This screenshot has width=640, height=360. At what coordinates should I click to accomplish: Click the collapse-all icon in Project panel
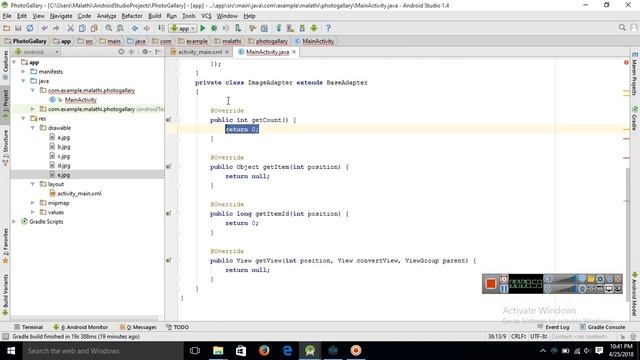click(131, 52)
